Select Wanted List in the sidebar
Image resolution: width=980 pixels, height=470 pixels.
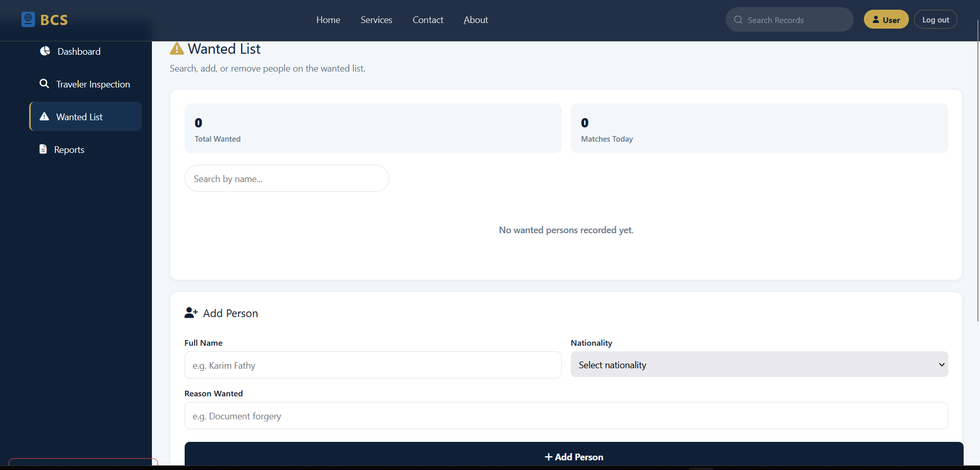(x=85, y=116)
